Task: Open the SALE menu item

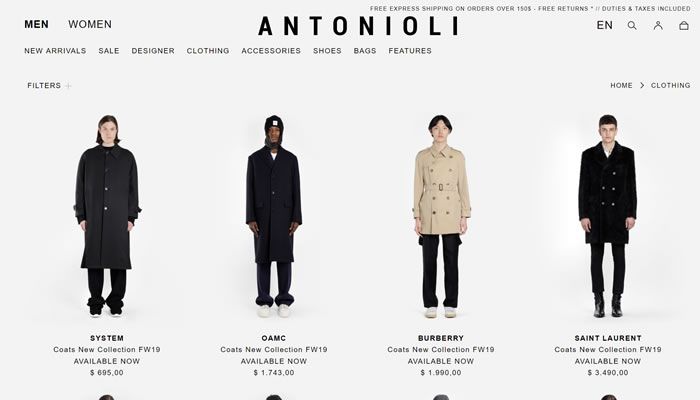Action: click(109, 51)
